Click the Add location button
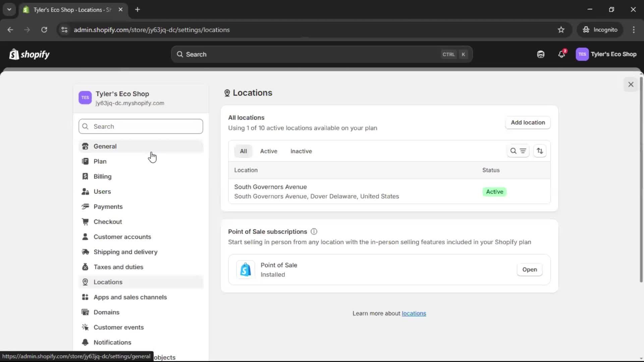 click(528, 122)
